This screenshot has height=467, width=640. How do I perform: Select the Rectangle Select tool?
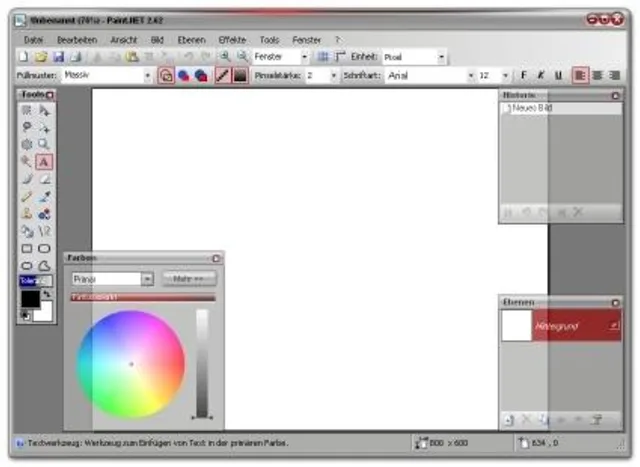point(27,110)
